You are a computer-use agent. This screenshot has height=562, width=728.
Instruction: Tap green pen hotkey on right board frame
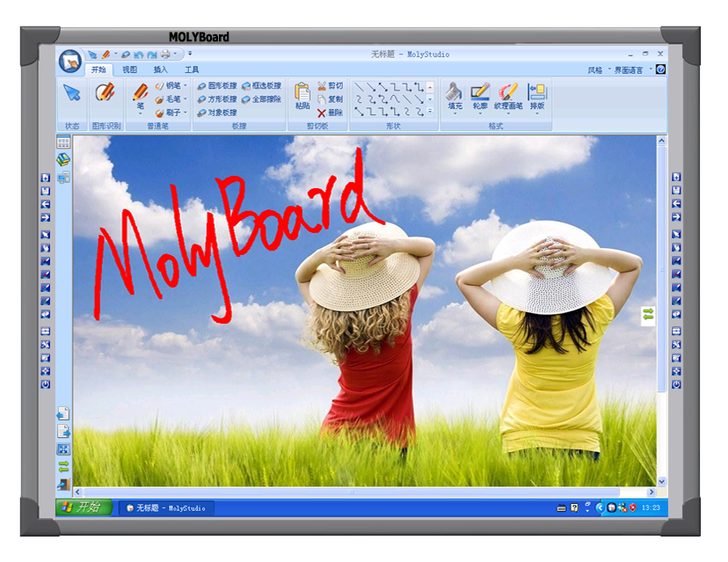coord(676,301)
